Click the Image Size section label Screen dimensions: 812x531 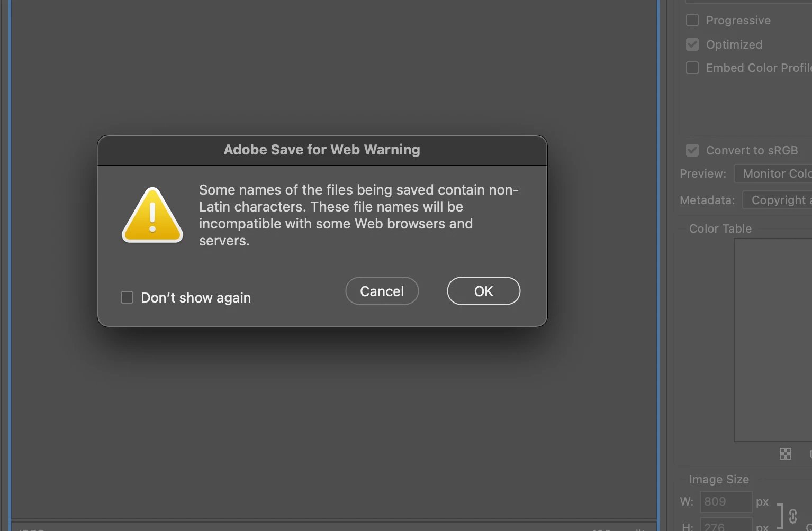click(x=719, y=479)
